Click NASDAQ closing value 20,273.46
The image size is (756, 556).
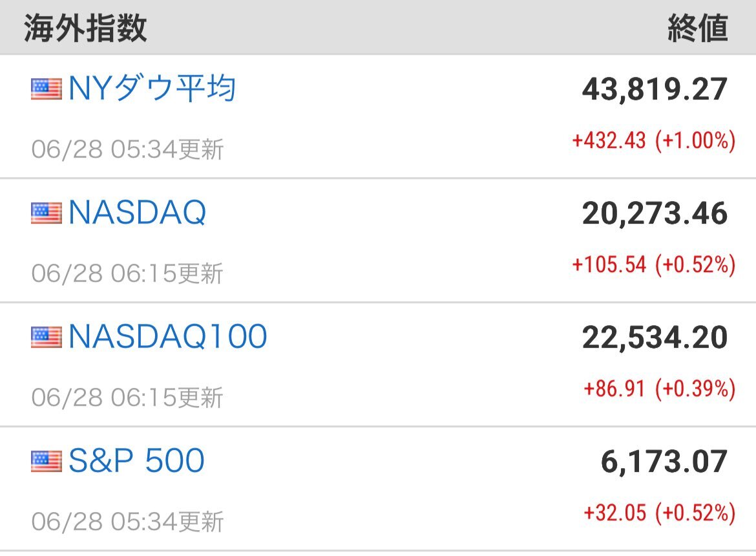coord(655,213)
